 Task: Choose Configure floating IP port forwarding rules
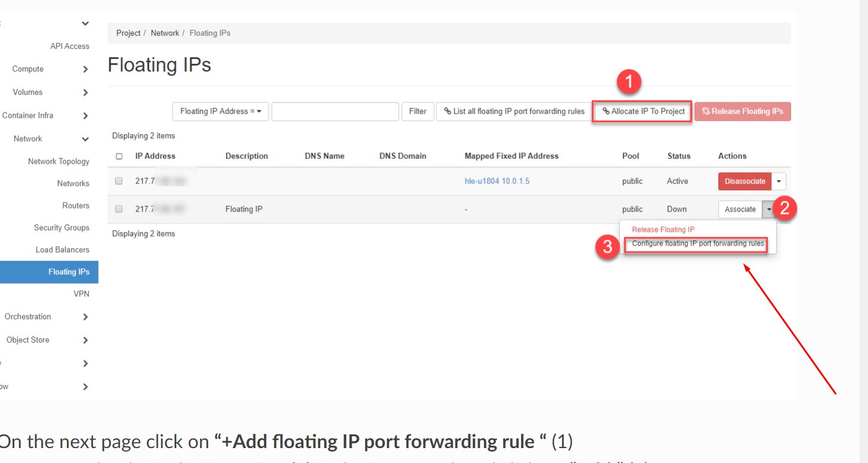click(697, 244)
